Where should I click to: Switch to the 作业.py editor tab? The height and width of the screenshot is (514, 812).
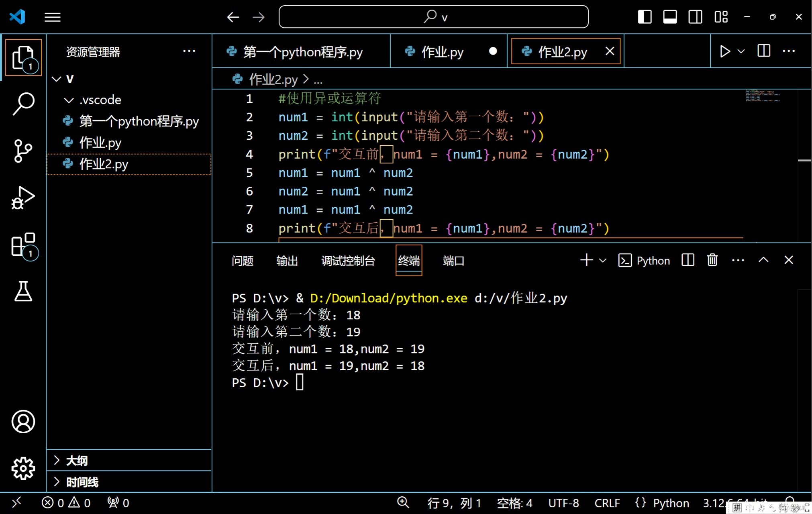[449, 51]
